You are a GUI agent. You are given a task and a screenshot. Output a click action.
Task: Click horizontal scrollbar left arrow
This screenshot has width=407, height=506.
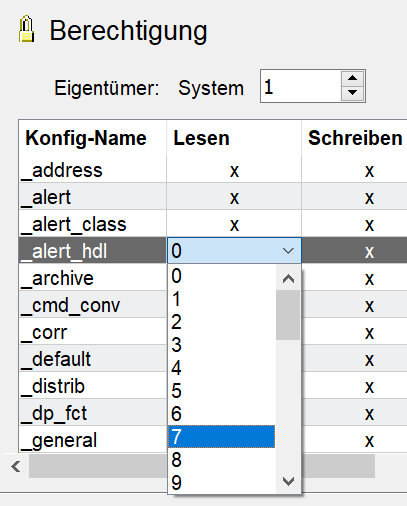coord(16,467)
